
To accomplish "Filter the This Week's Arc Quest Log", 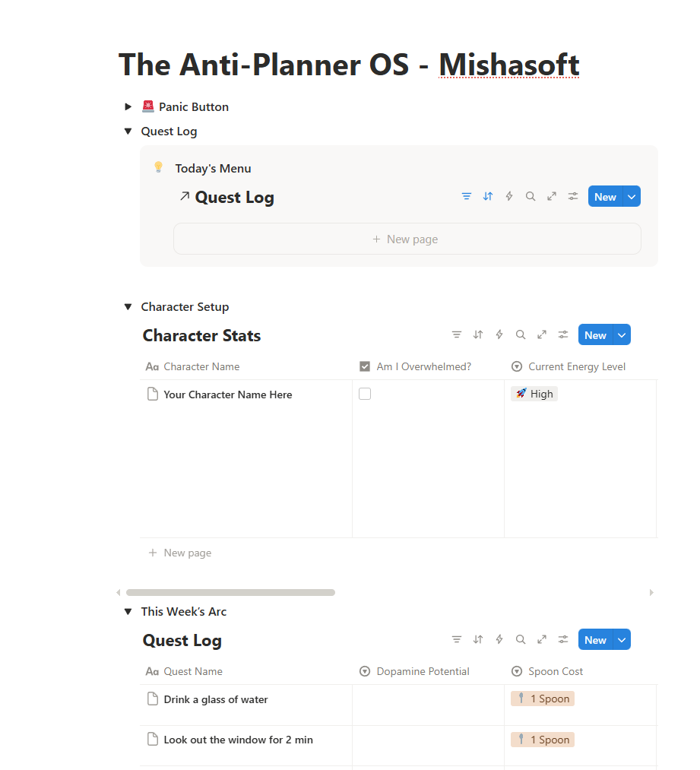I will pos(457,639).
